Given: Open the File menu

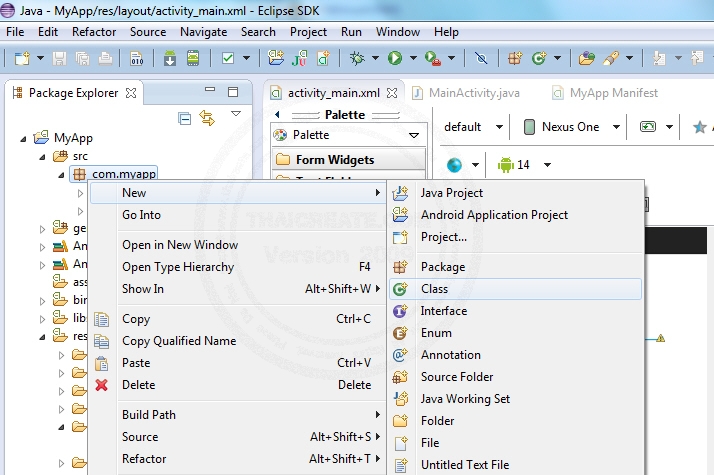Looking at the screenshot, I should coord(15,32).
